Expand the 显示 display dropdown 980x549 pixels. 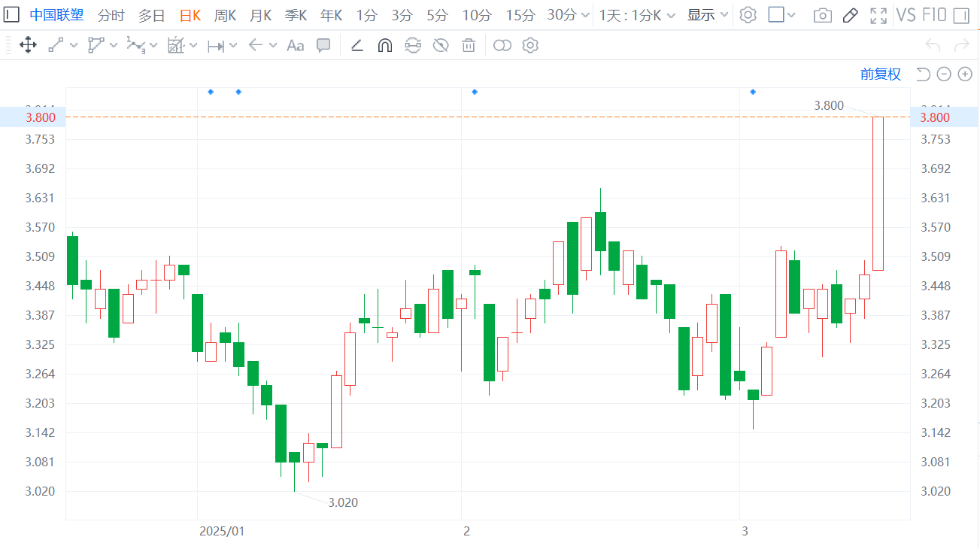[x=708, y=15]
